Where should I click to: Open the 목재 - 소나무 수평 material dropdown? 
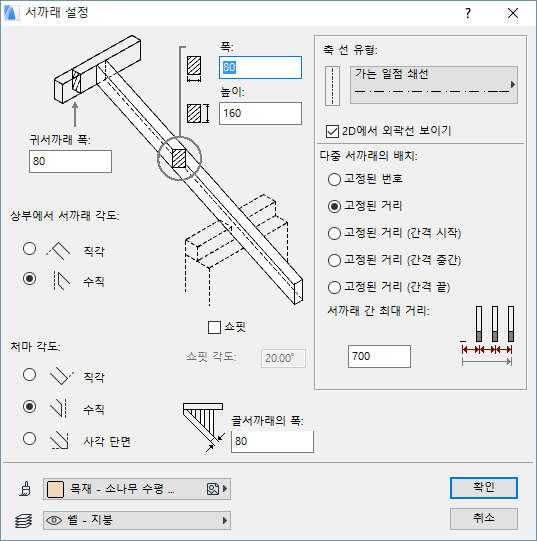click(137, 489)
